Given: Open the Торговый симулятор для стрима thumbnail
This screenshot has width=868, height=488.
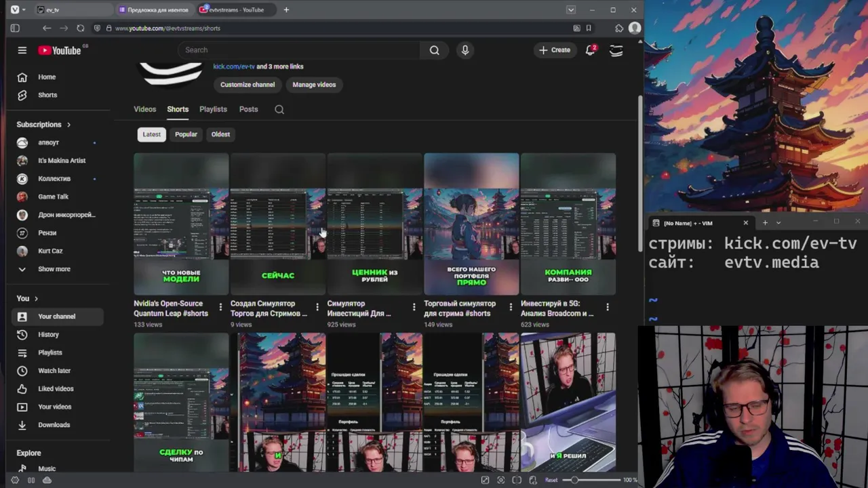Looking at the screenshot, I should 471,224.
